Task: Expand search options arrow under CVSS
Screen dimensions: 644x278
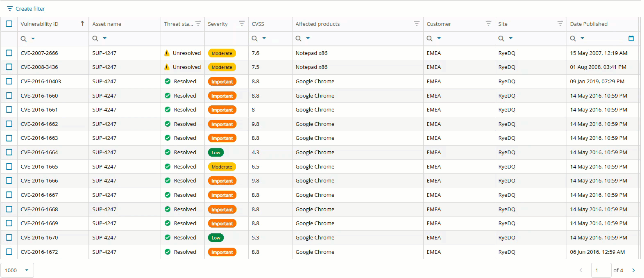Action: [264, 38]
